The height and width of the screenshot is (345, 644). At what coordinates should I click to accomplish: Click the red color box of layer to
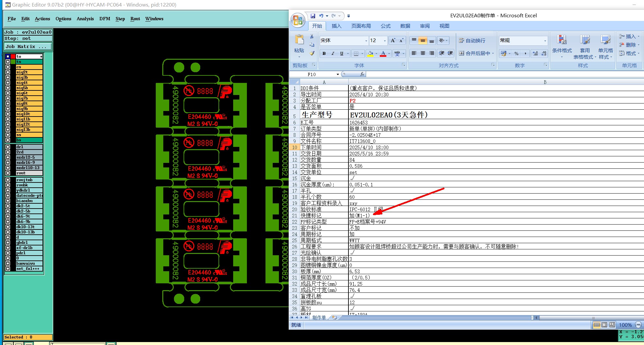(13, 56)
